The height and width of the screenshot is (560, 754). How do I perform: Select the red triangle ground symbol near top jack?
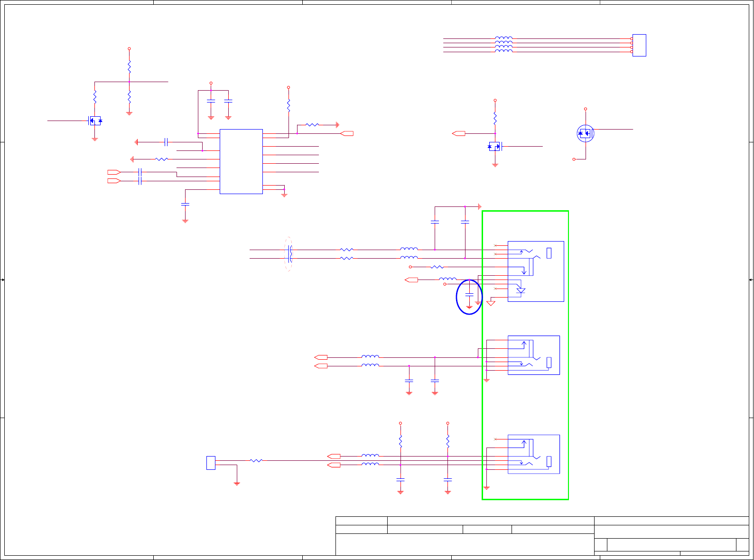491,303
